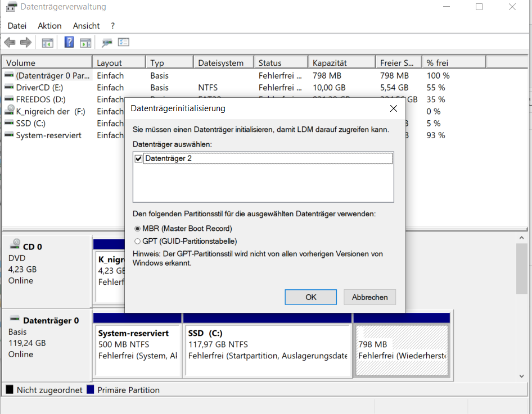Uncheck the Datenträger 2 checkbox
This screenshot has height=414, width=532.
(138, 158)
